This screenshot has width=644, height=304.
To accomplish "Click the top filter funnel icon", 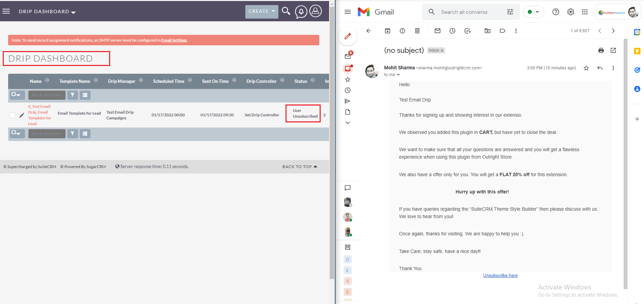I will point(73,95).
